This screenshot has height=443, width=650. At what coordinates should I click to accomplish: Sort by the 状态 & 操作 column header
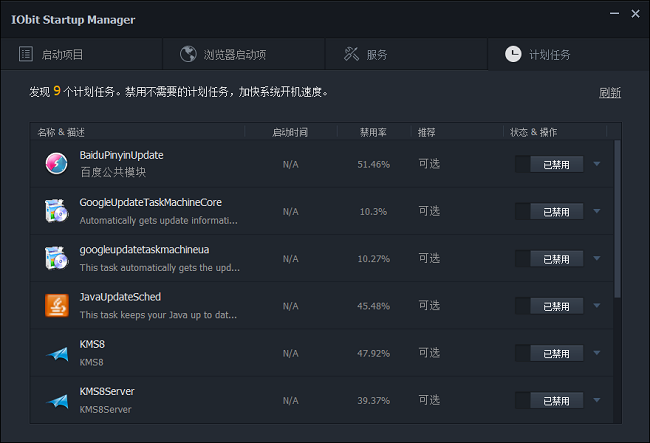point(555,132)
